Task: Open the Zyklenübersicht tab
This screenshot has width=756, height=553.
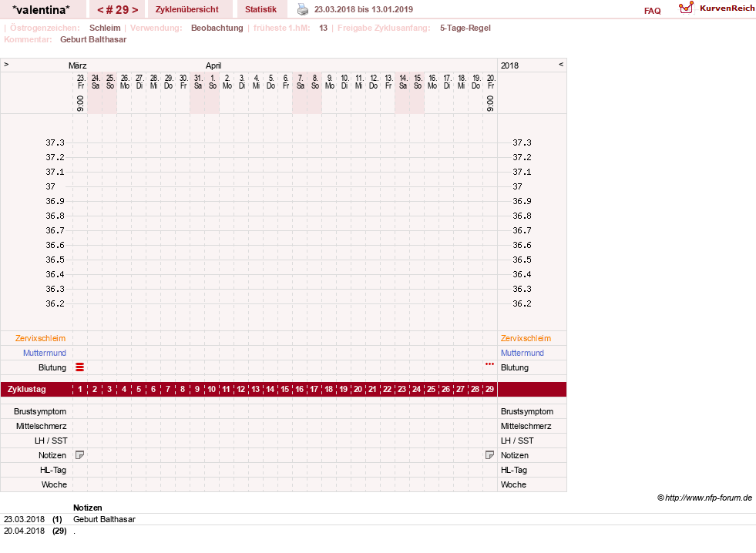Action: (x=187, y=9)
